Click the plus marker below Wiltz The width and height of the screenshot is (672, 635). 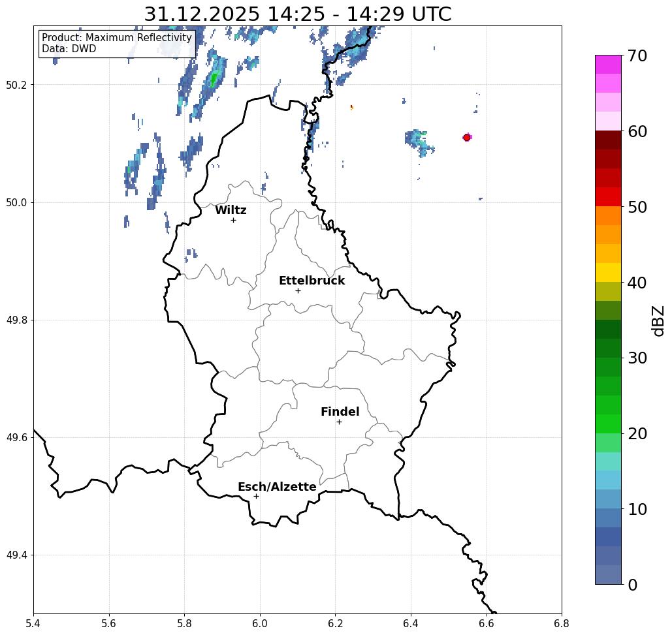[234, 220]
